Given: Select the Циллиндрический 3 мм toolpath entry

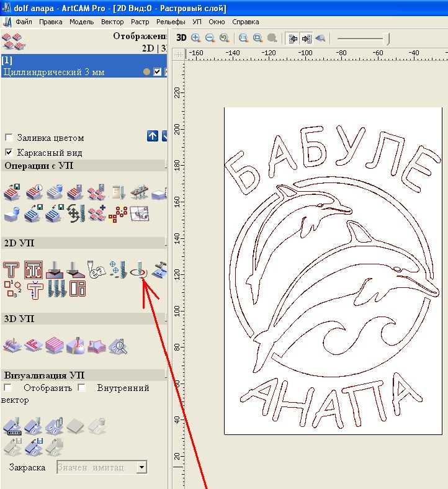Looking at the screenshot, I should pyautogui.click(x=54, y=72).
